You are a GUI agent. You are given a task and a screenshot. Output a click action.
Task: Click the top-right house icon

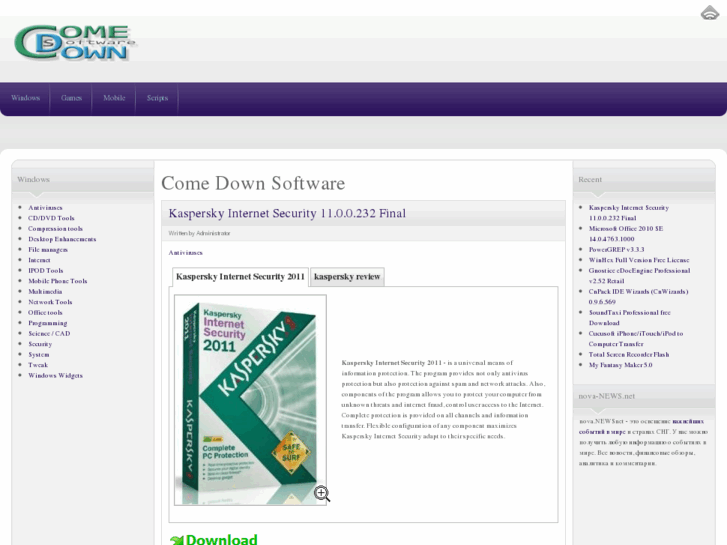pyautogui.click(x=709, y=13)
